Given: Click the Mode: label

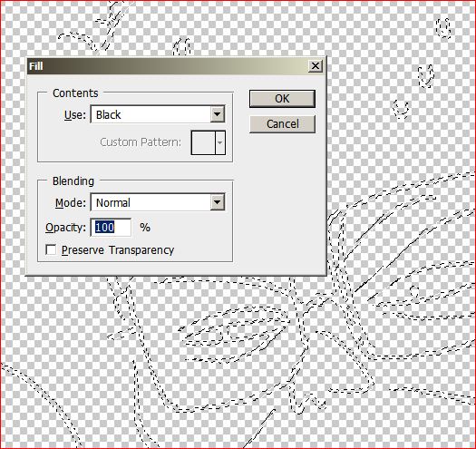Looking at the screenshot, I should [71, 203].
